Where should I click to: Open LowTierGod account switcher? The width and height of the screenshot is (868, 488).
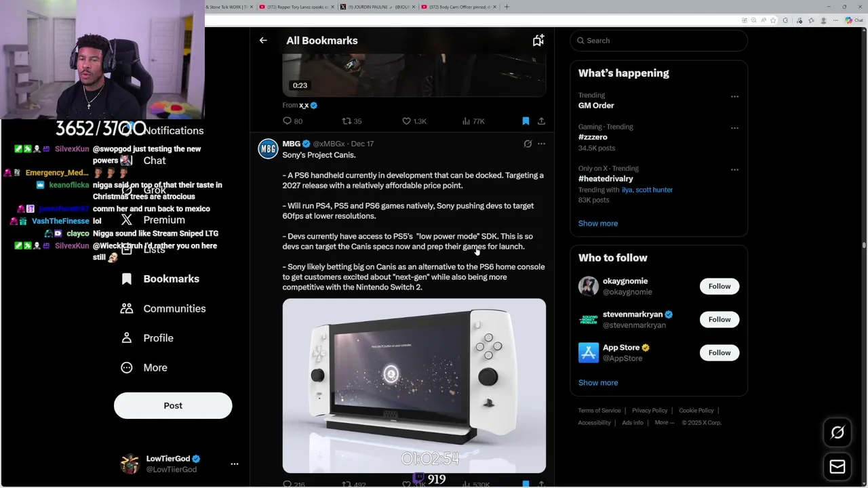(178, 464)
